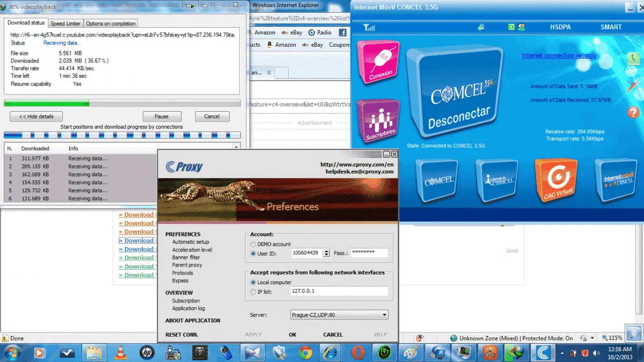Click OK in CProxy Preferences
Image resolution: width=644 pixels, height=362 pixels.
click(x=292, y=335)
